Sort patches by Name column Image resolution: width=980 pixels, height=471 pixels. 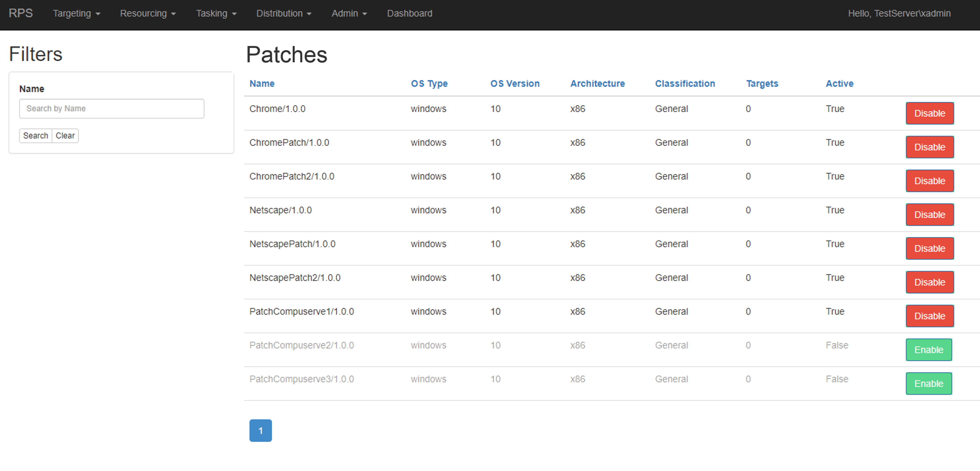262,83
